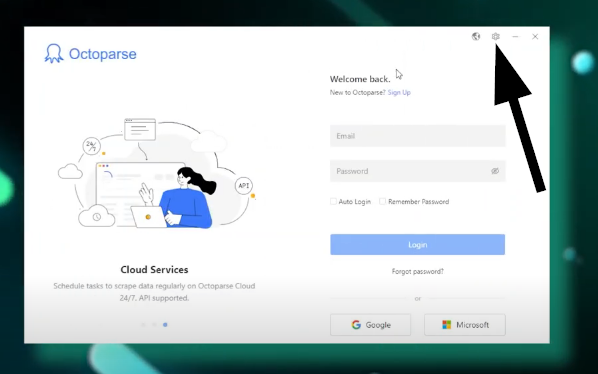This screenshot has height=374, width=598.
Task: Select the third carousel dot
Action: (x=165, y=325)
